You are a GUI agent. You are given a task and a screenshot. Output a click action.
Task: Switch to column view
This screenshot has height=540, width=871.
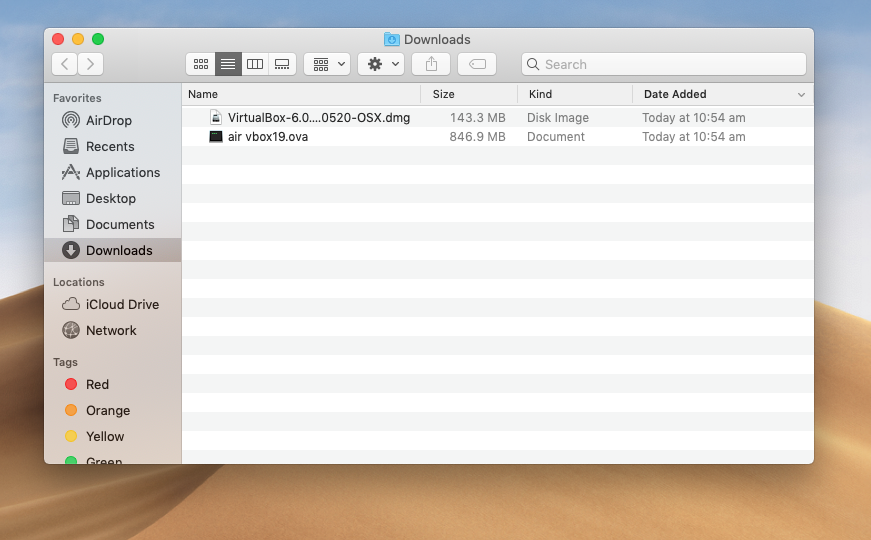tap(255, 64)
